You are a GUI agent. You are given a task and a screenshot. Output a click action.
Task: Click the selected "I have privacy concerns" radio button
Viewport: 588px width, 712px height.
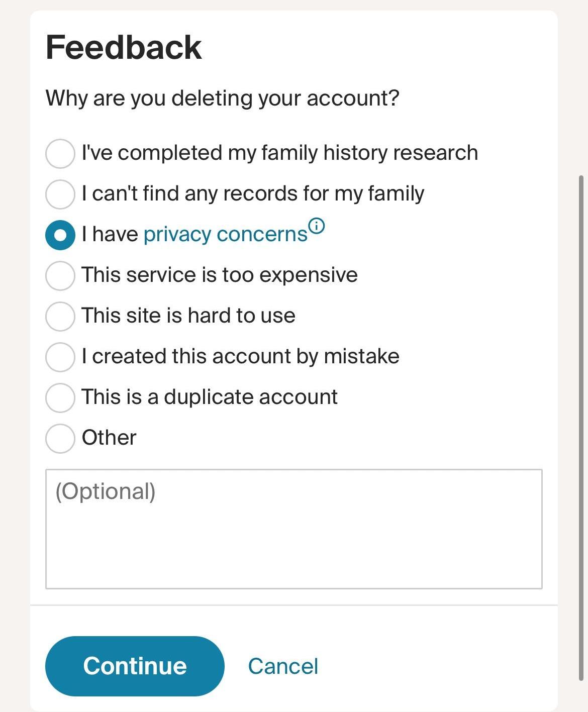(60, 235)
